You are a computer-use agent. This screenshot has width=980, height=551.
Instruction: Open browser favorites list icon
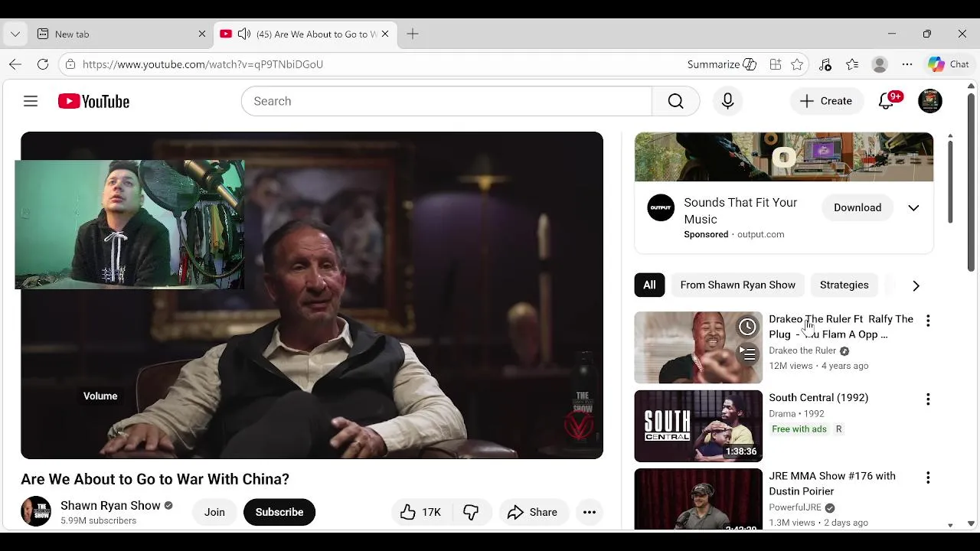[852, 64]
